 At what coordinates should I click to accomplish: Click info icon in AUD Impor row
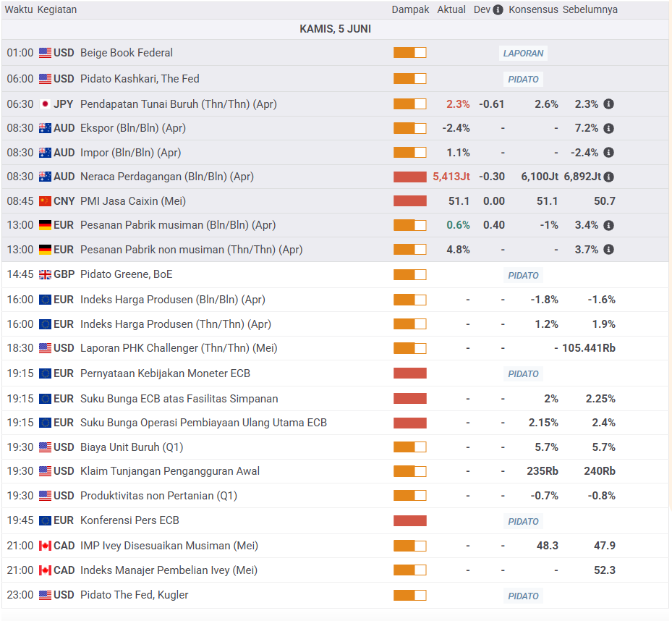(608, 153)
